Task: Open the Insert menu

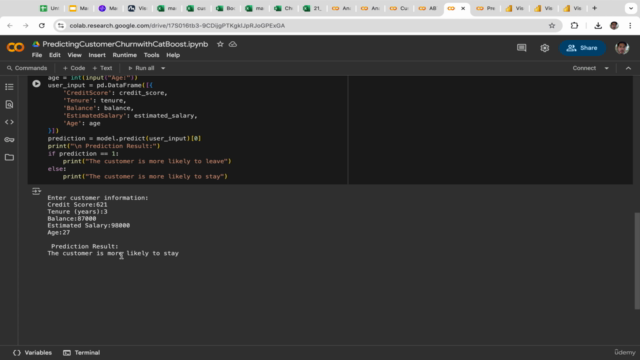Action: click(97, 55)
